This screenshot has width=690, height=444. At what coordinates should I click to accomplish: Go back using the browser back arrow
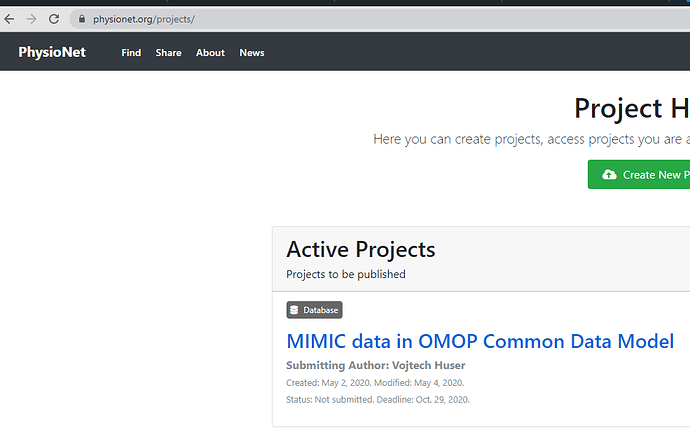(x=9, y=19)
